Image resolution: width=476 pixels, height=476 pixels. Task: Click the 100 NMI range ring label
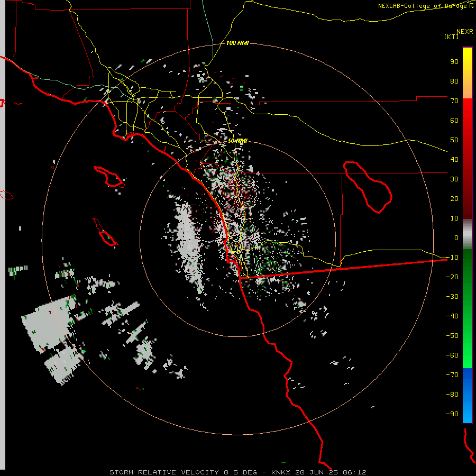click(237, 43)
